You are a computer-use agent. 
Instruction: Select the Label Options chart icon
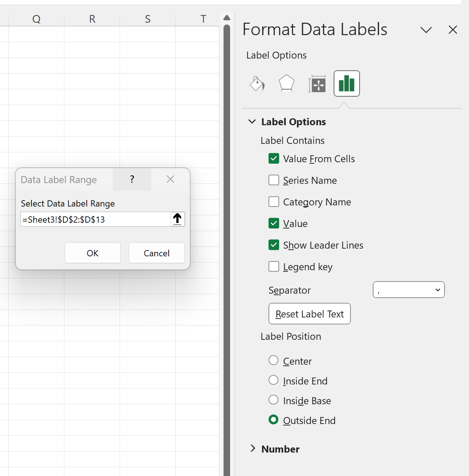pos(346,83)
